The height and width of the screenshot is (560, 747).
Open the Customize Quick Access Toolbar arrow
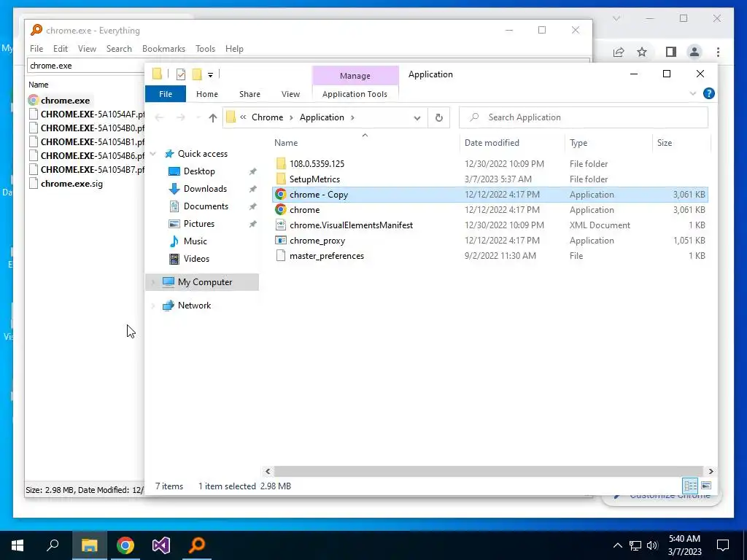(x=210, y=75)
